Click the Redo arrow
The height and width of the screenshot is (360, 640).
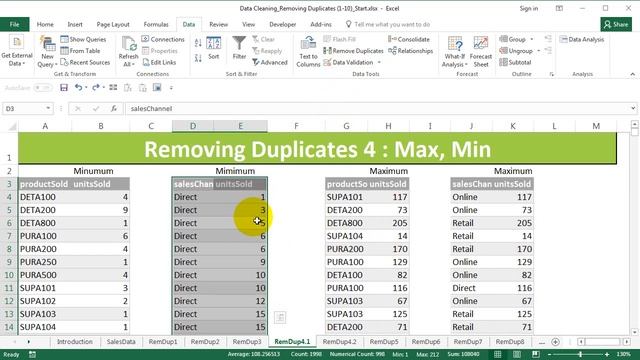96,87
